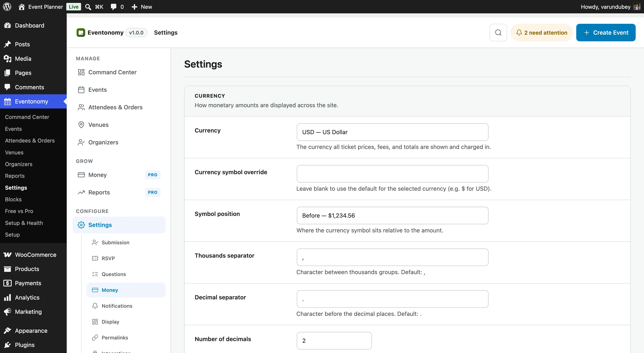Click the Decimal separator input field
The width and height of the screenshot is (644, 353).
392,299
